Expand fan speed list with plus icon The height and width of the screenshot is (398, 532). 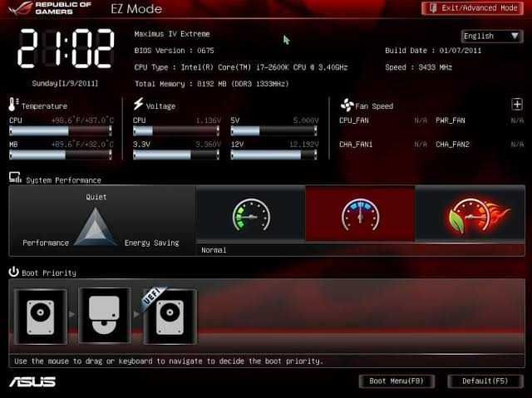(517, 105)
